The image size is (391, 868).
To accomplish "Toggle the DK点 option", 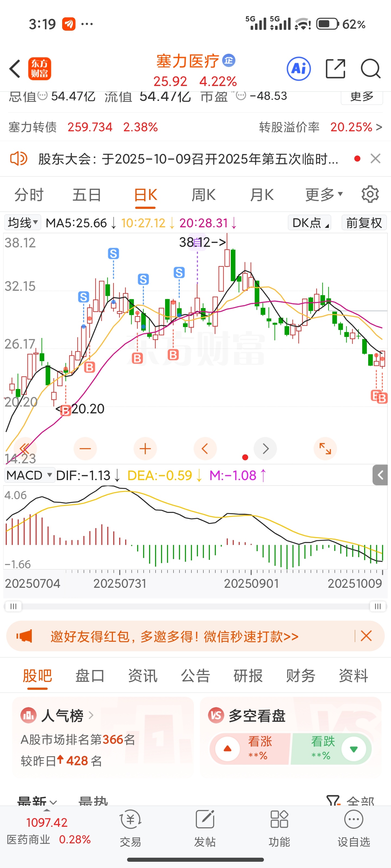I will 309,222.
